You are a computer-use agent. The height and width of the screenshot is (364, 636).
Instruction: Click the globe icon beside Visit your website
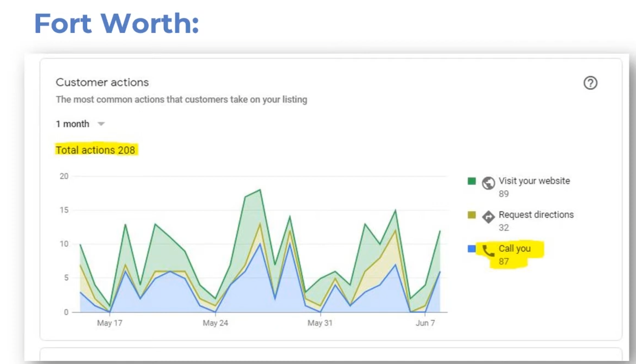(488, 183)
